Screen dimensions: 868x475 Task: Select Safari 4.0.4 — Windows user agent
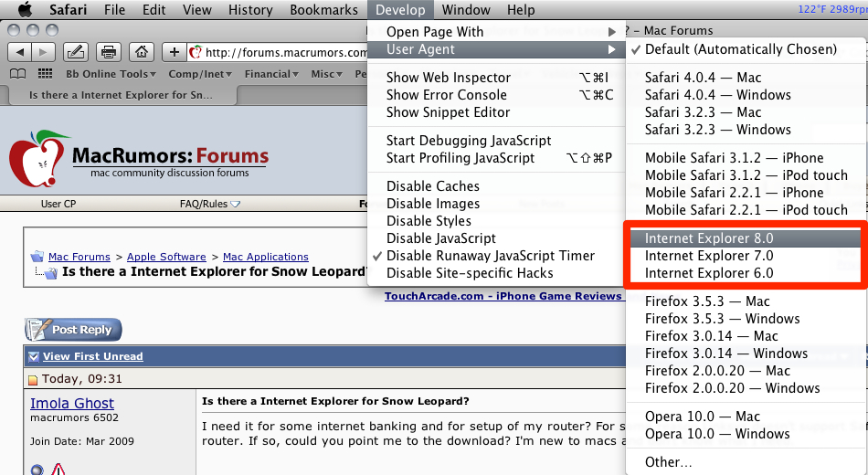746,95
